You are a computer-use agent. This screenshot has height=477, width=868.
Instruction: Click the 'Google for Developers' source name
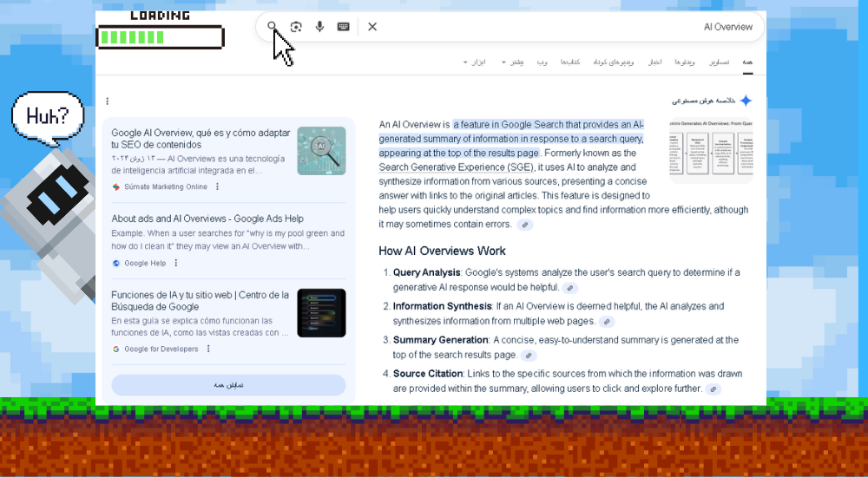(x=161, y=350)
